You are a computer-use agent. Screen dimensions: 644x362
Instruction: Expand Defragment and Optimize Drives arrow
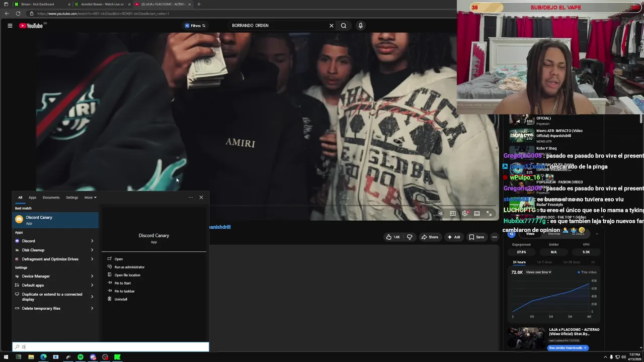(92, 259)
